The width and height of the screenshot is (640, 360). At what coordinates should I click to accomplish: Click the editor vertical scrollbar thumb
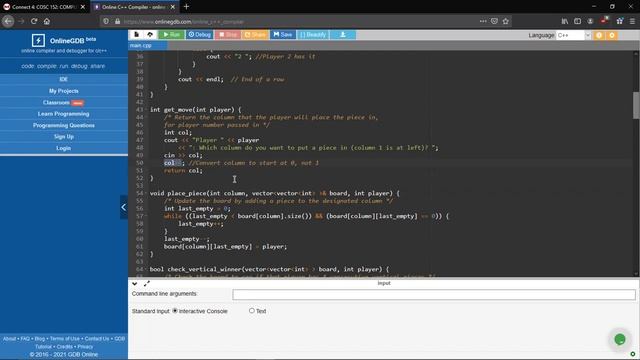(636, 105)
